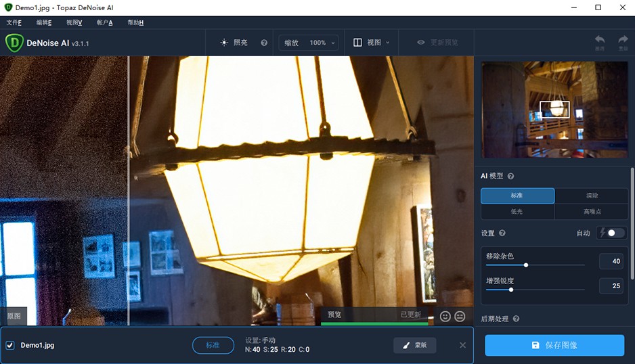
Task: Uncheck the Demo1.jpg checkbox
Action: [x=10, y=345]
